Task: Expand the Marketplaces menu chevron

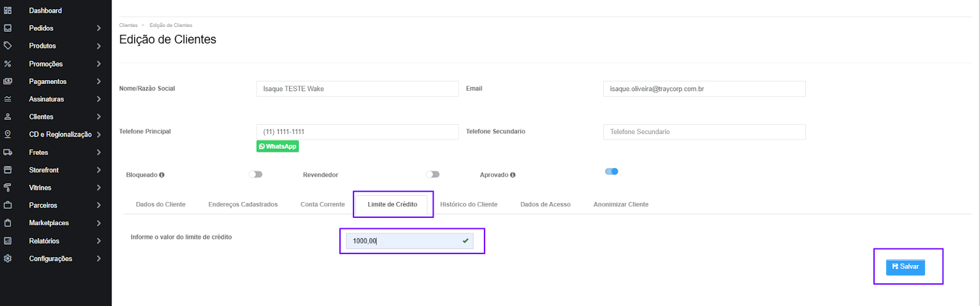Action: [x=99, y=223]
